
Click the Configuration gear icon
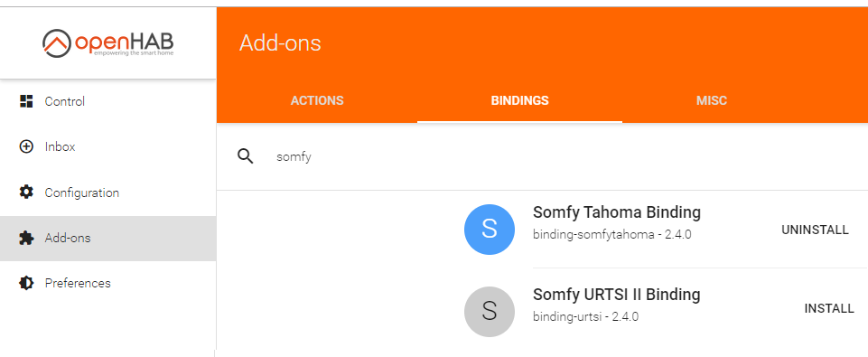26,193
